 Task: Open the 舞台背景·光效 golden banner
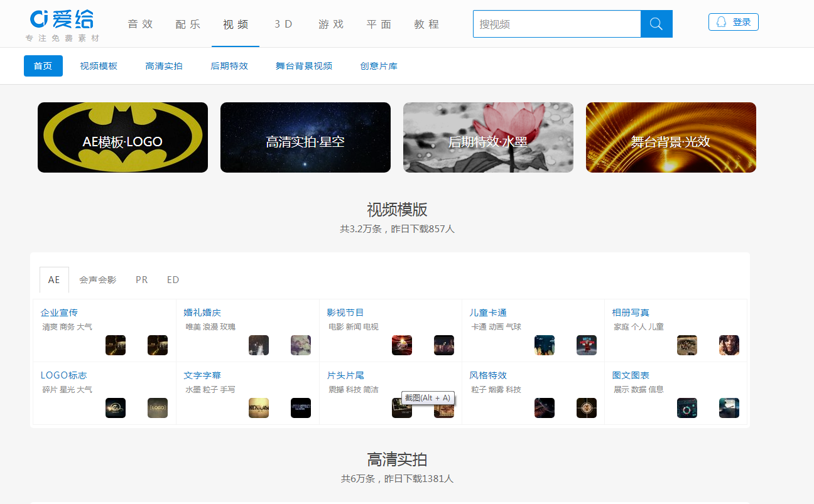coord(671,137)
